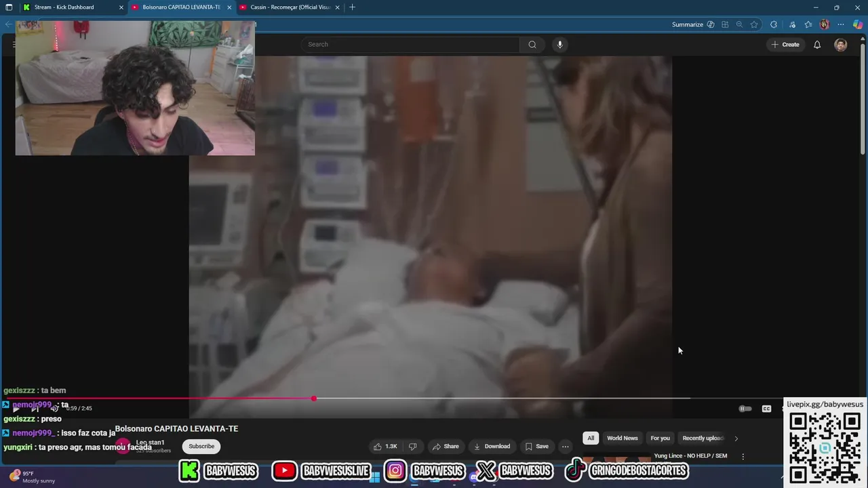Open YouTube notifications bell
Screen dimensions: 868x488
(x=817, y=45)
